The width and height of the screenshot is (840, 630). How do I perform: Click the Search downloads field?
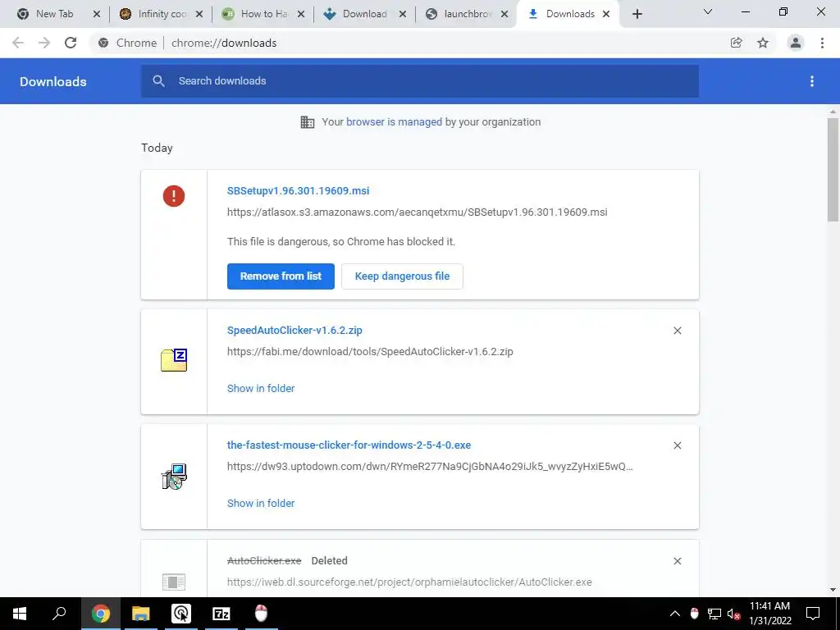pyautogui.click(x=420, y=81)
